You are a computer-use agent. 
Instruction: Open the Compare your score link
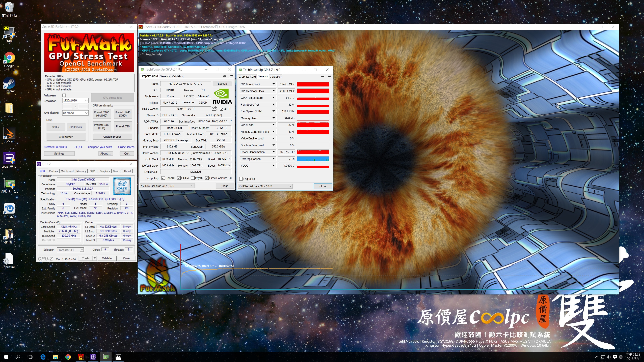(x=100, y=147)
